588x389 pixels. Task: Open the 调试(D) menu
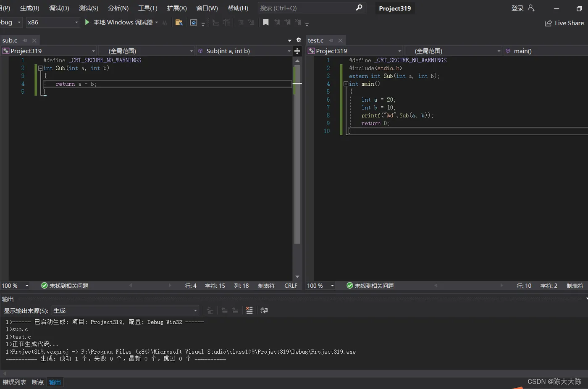59,8
